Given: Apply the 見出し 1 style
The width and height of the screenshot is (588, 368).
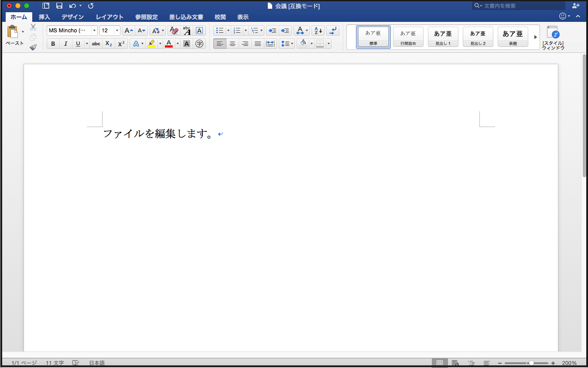Looking at the screenshot, I should coord(443,37).
